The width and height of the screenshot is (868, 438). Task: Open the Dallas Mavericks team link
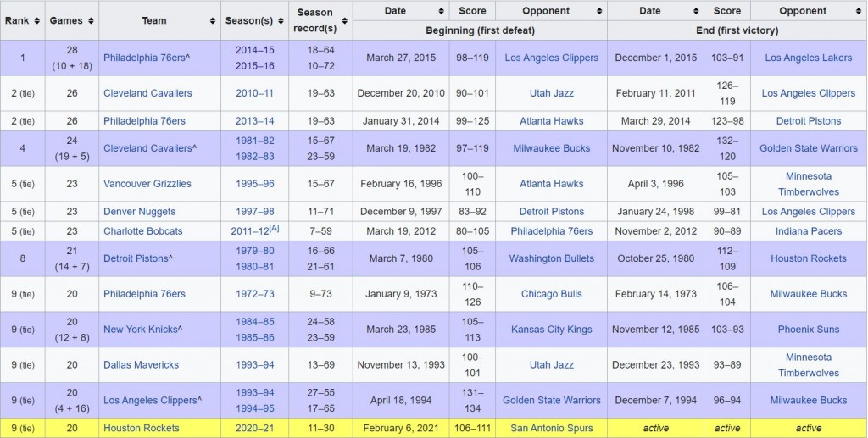(142, 364)
